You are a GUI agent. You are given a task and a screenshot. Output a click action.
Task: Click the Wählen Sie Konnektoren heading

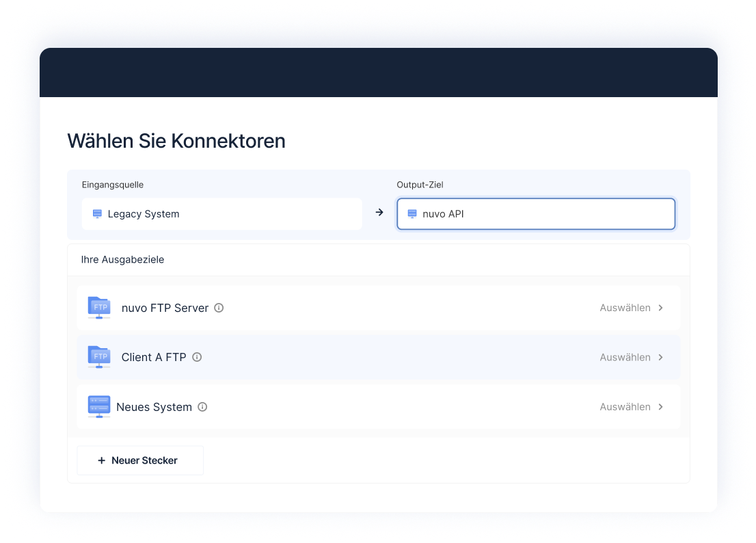[x=176, y=141]
